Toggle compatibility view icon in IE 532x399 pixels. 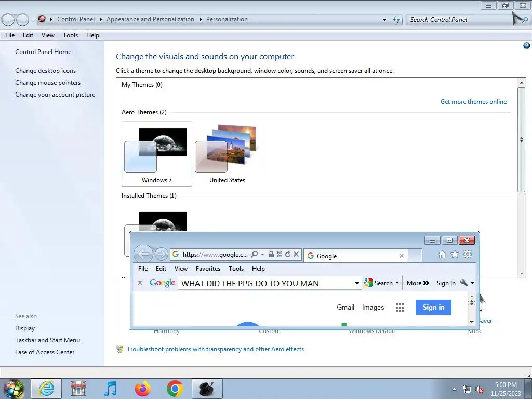(x=280, y=254)
